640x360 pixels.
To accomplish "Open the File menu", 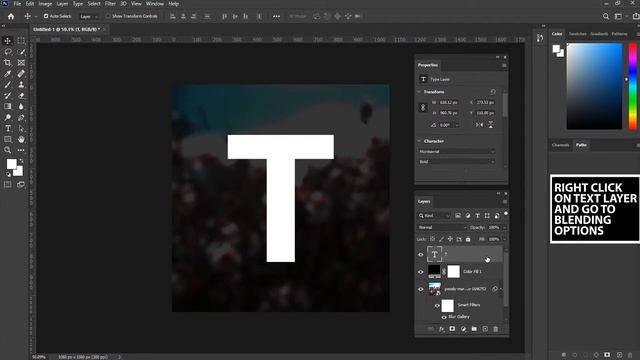I will [17, 4].
